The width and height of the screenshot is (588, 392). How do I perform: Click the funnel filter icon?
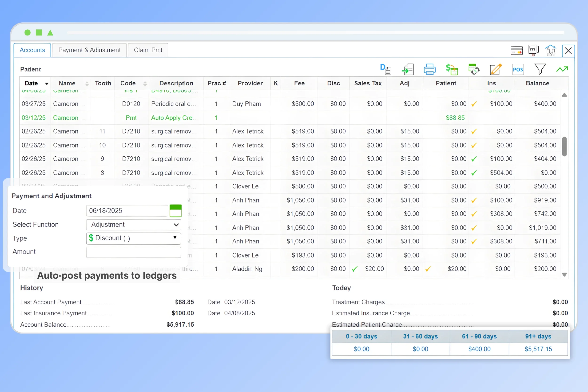click(540, 69)
